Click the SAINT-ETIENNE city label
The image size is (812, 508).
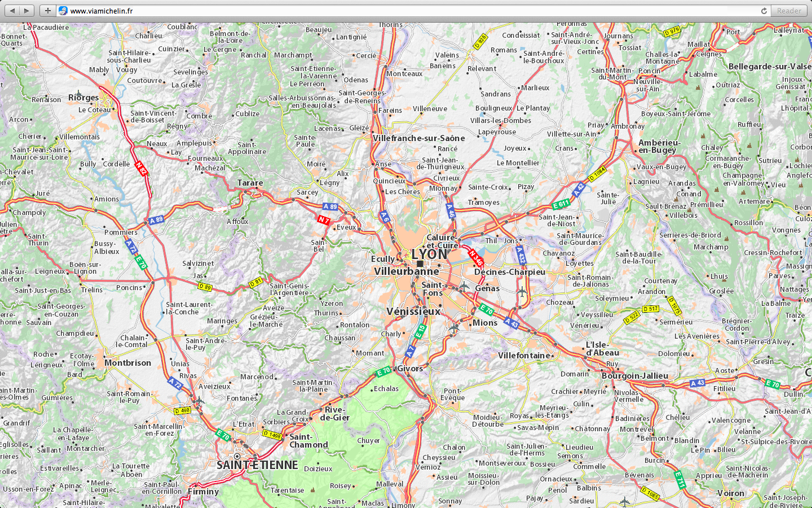[257, 465]
